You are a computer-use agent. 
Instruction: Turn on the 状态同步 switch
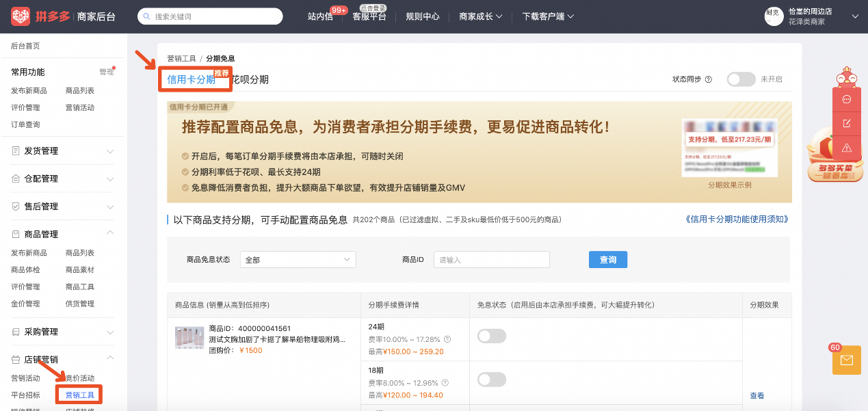pyautogui.click(x=741, y=79)
